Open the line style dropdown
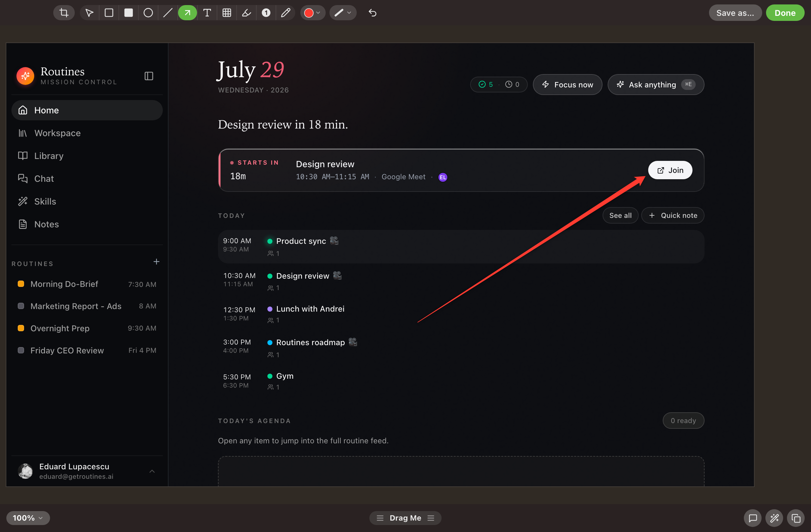The image size is (811, 532). 343,13
